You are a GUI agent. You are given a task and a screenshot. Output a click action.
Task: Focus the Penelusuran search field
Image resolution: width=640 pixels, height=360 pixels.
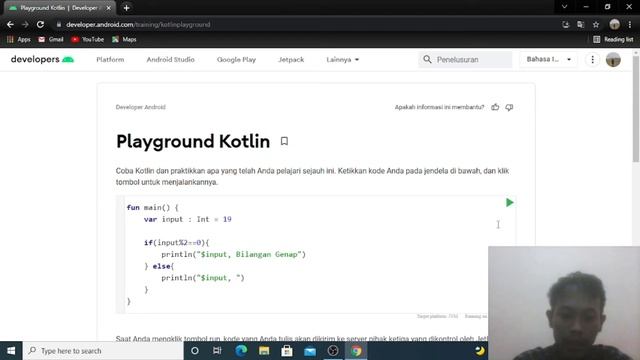coord(465,60)
